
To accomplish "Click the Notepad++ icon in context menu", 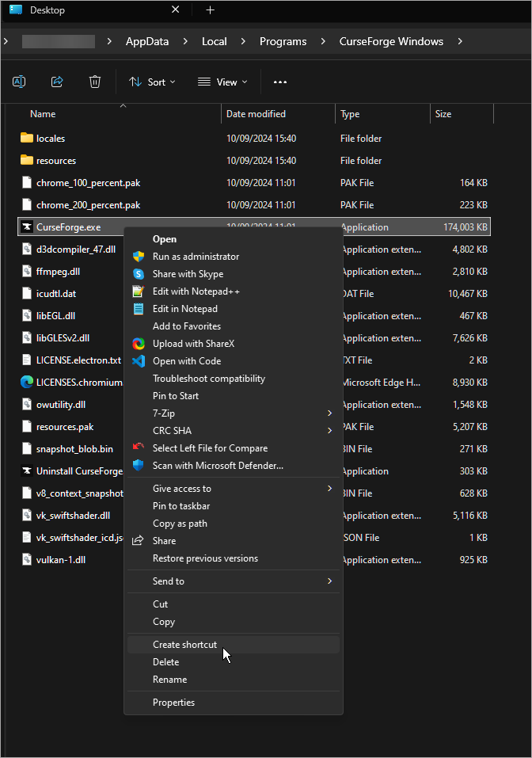I will pos(139,291).
